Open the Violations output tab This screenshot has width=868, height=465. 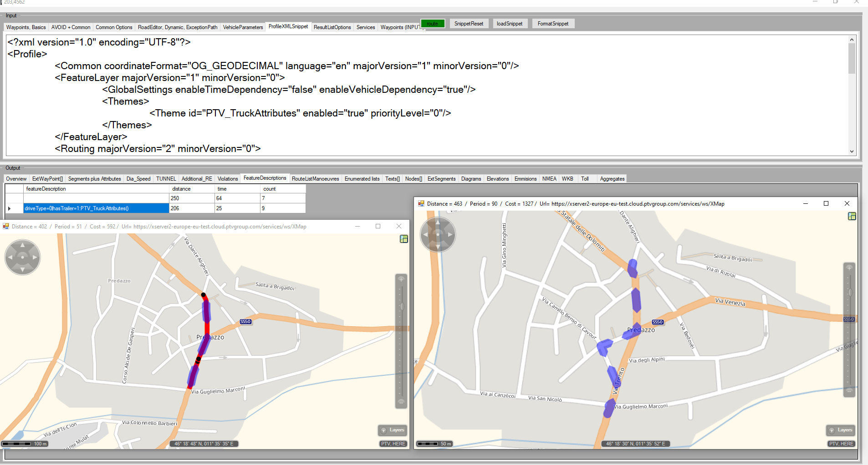[228, 179]
